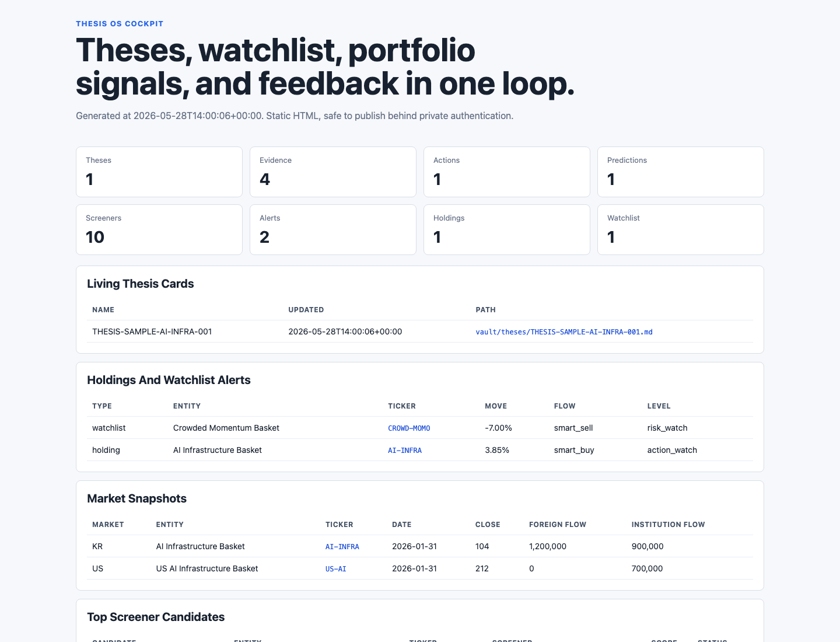Click the smart_sell flow cell

tap(573, 428)
